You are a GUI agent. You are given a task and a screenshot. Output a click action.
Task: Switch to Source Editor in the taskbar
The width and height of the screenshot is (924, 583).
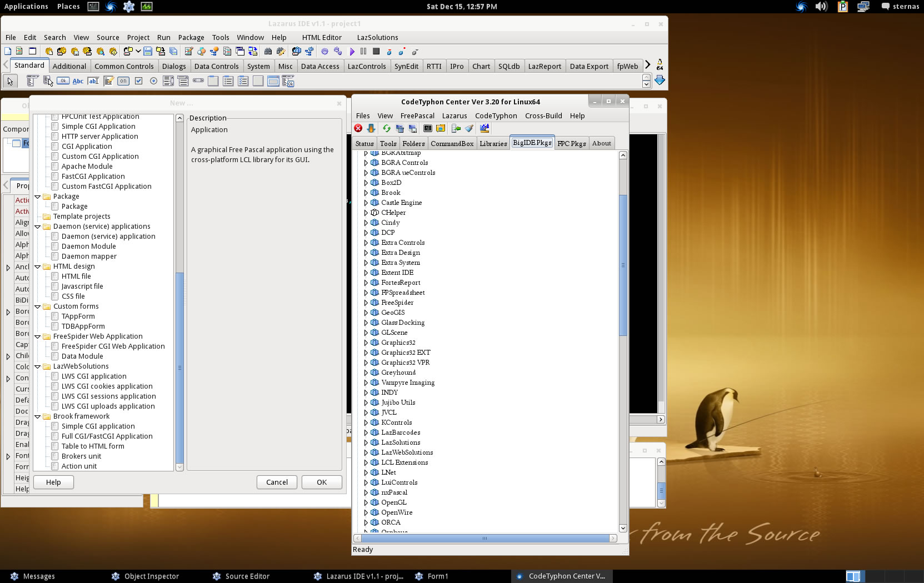click(242, 576)
